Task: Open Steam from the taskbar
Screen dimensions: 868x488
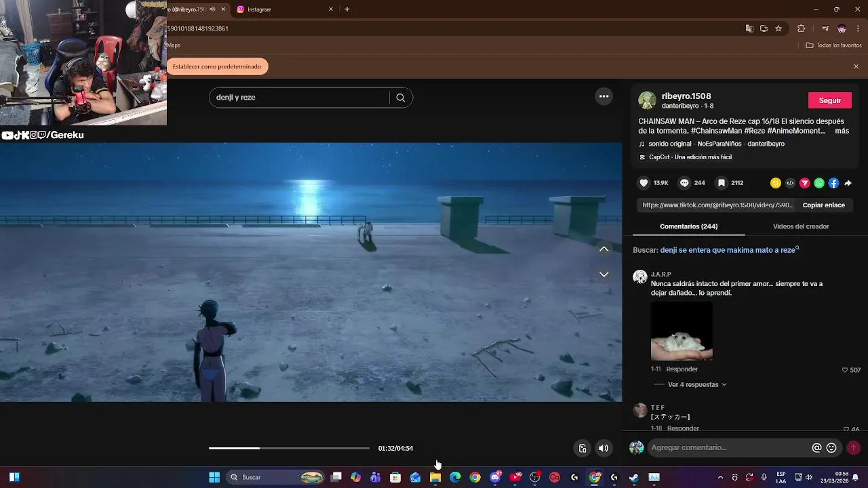Action: tap(634, 477)
